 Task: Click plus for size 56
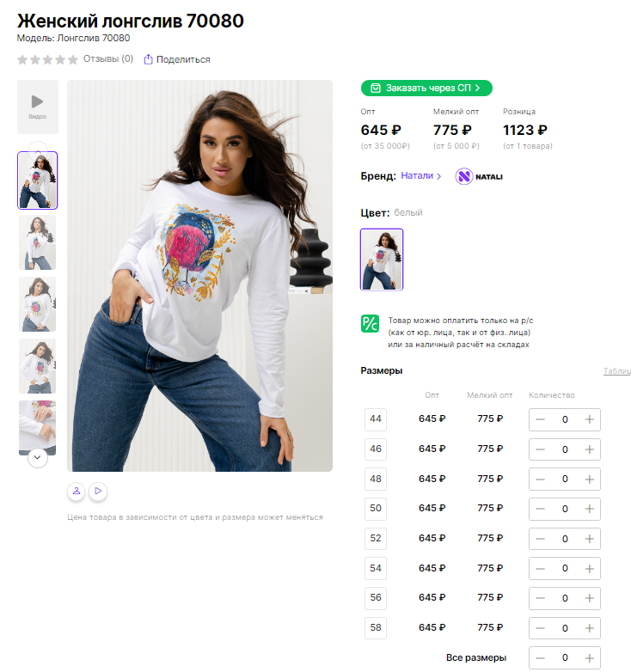[x=590, y=598]
